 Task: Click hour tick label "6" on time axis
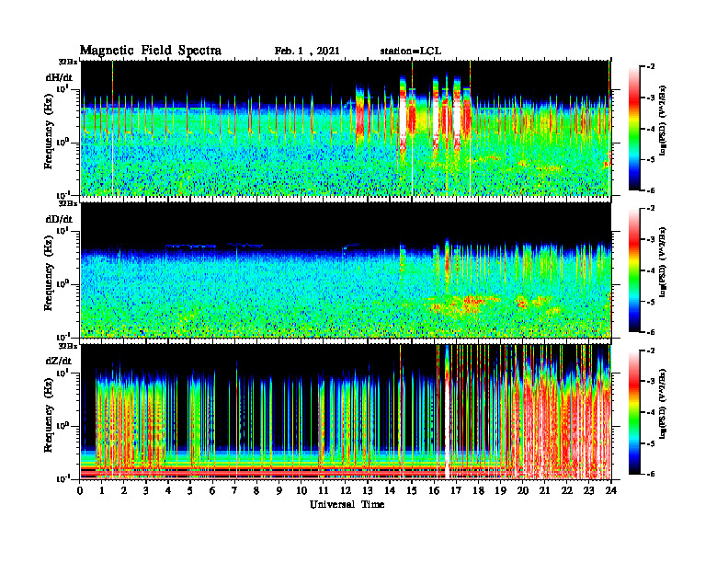click(212, 490)
